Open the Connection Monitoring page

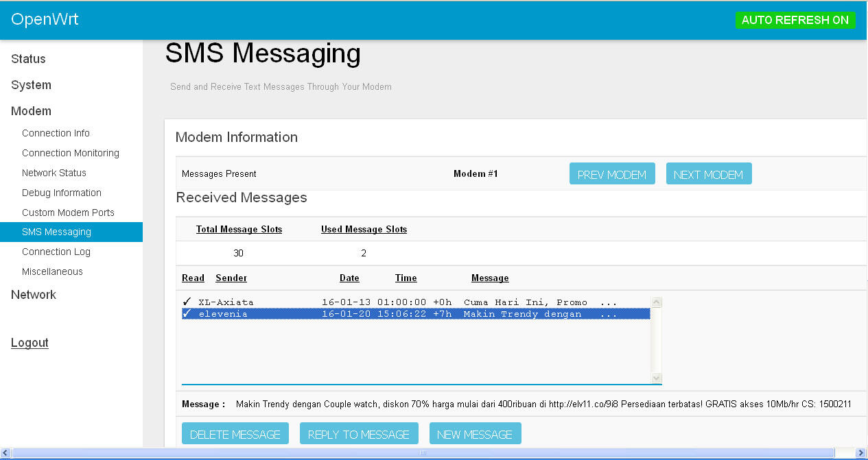[71, 153]
